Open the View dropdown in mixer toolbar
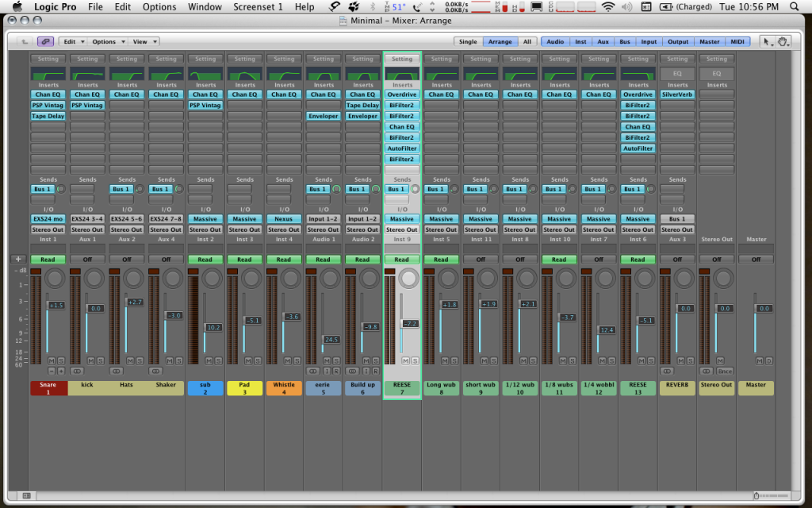Image resolution: width=812 pixels, height=508 pixels. click(144, 41)
